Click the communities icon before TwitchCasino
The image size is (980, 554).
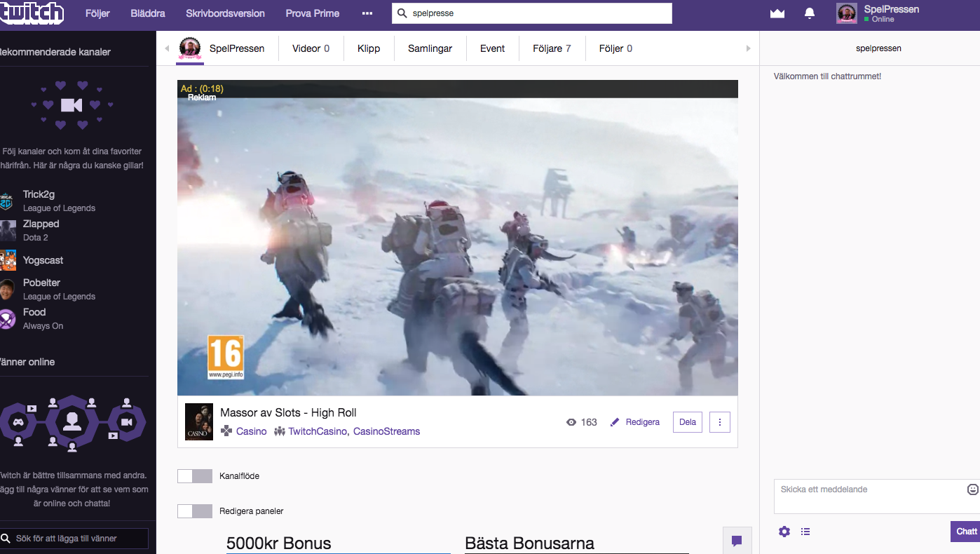point(280,431)
